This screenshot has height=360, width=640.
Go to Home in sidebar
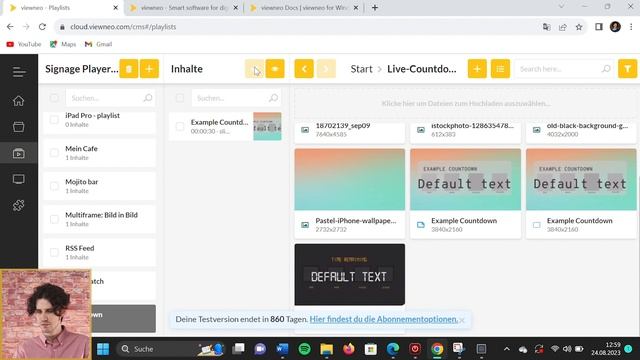[18, 100]
